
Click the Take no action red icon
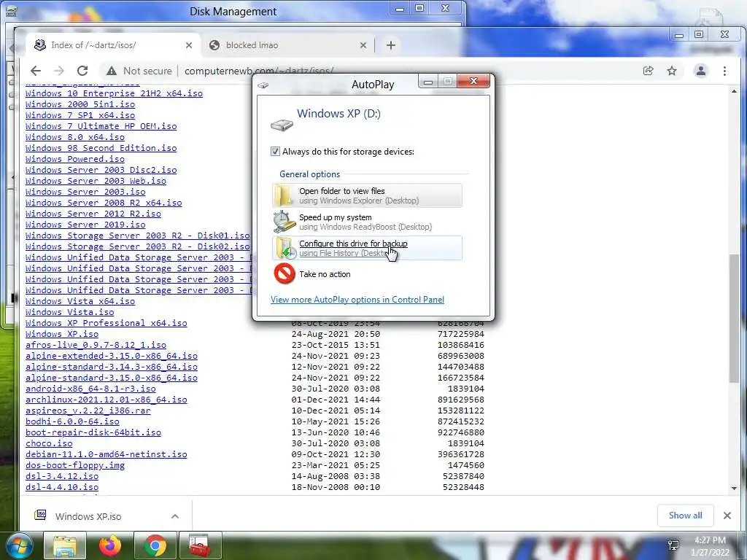coord(285,274)
